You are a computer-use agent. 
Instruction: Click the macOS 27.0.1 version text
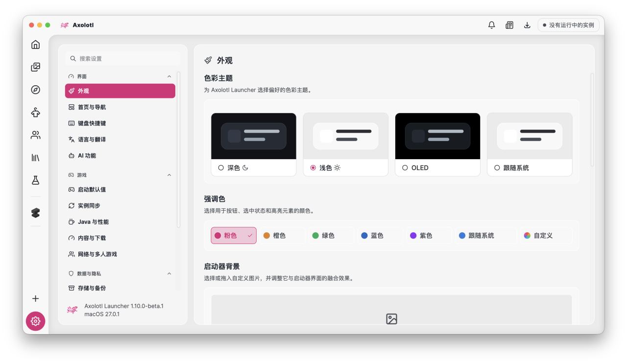click(x=102, y=314)
